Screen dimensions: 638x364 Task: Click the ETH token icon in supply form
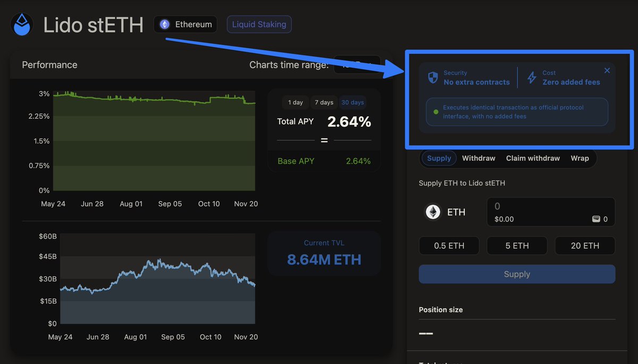[433, 212]
